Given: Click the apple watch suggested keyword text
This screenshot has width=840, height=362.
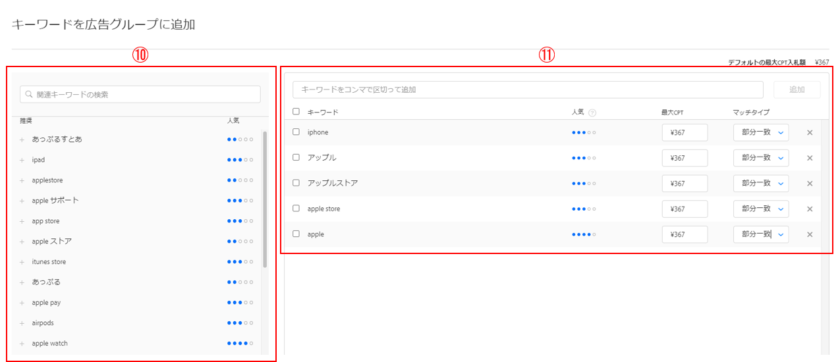Looking at the screenshot, I should pos(49,344).
